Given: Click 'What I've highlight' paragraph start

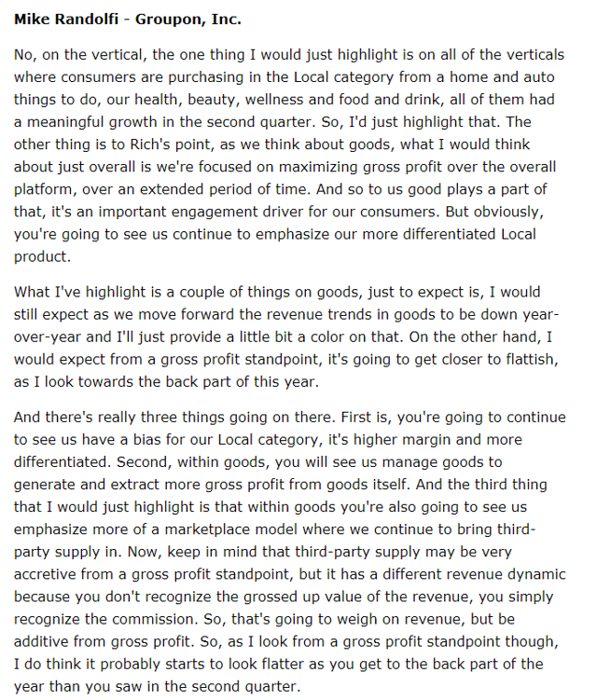Looking at the screenshot, I should [x=82, y=292].
